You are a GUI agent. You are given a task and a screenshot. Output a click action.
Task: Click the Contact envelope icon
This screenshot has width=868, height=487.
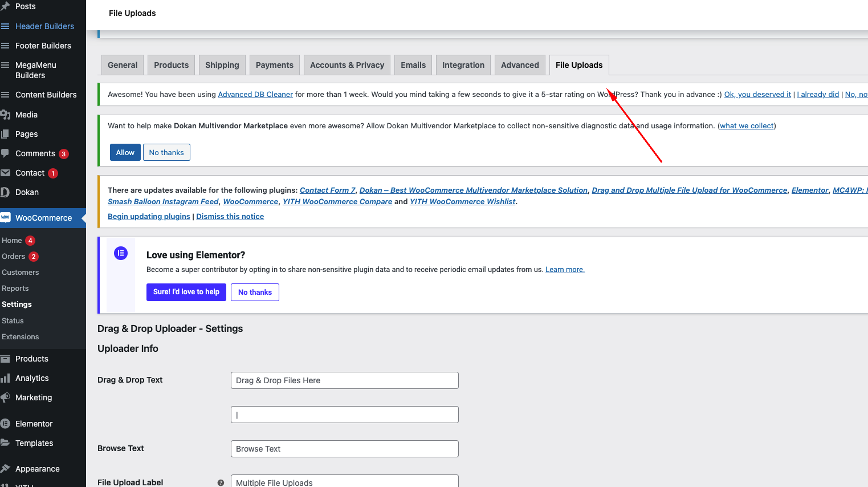[5, 173]
